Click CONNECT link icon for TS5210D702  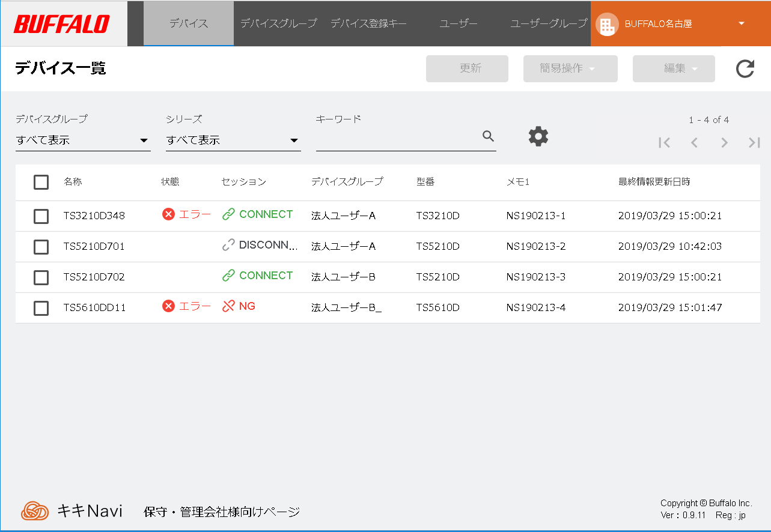point(228,276)
